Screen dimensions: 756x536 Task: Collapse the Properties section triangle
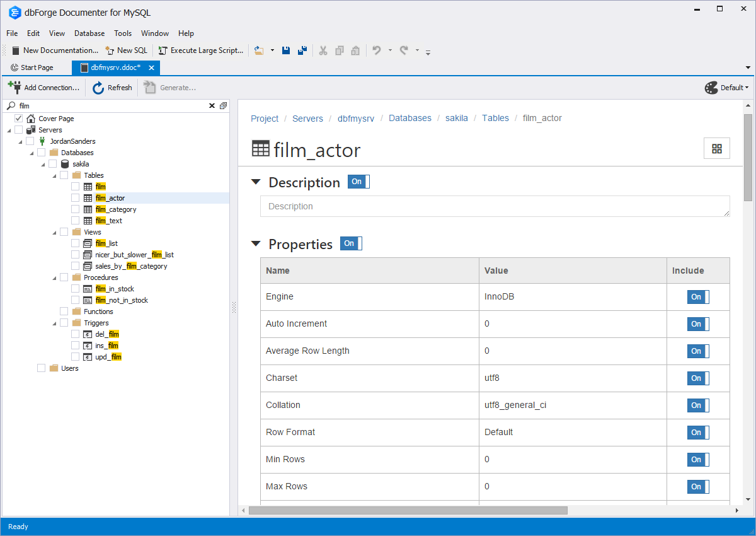pos(256,244)
